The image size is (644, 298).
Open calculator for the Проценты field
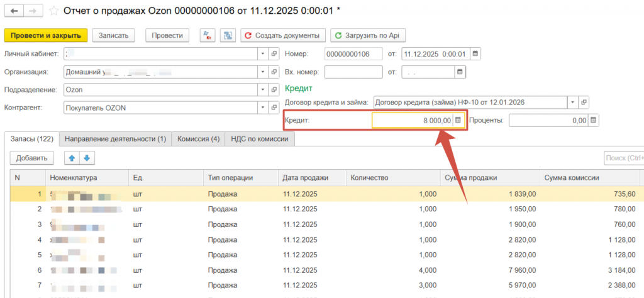(594, 120)
